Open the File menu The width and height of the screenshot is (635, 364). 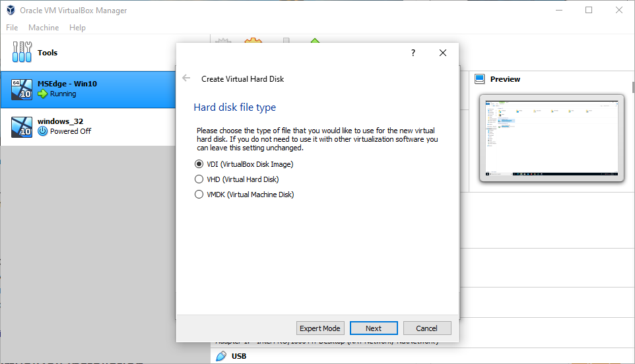click(12, 28)
